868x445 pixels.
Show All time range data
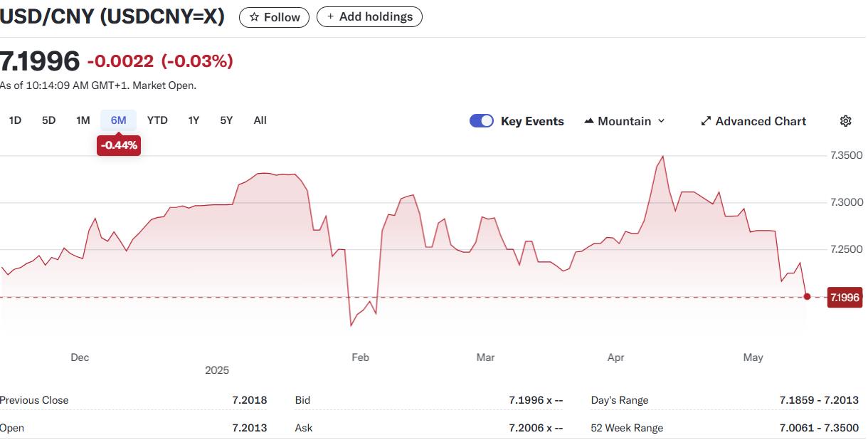coord(260,120)
